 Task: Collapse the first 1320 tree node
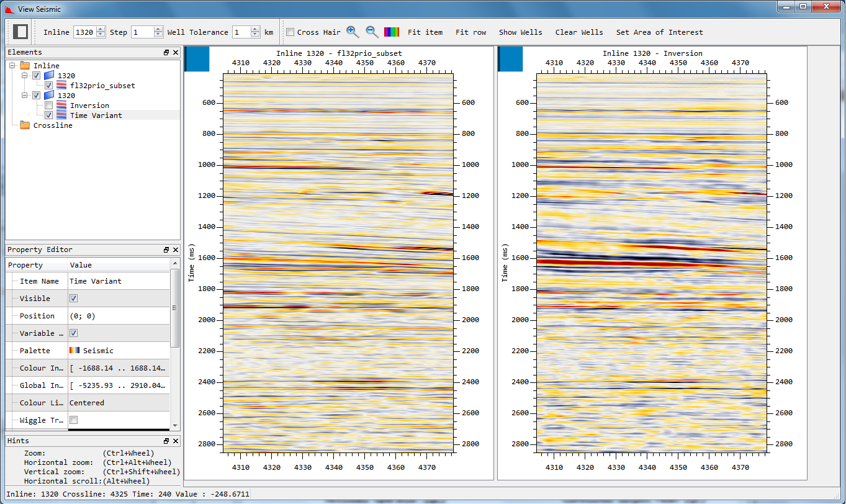25,76
